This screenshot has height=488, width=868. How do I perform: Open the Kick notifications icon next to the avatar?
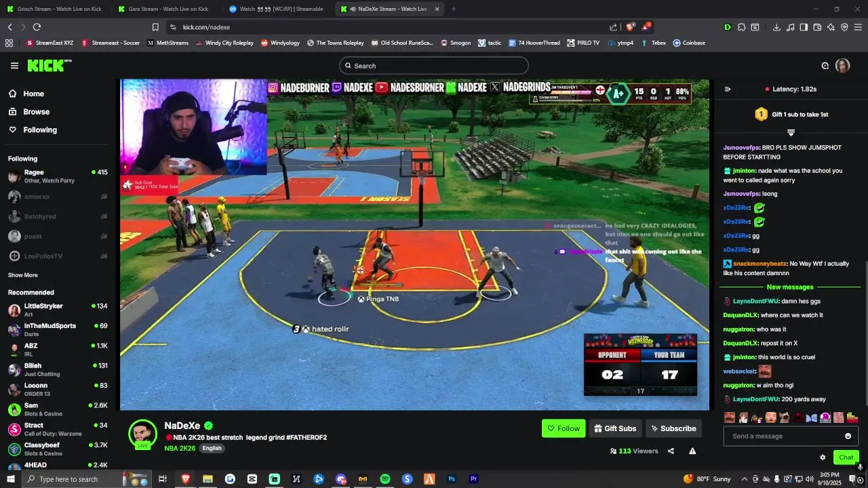pyautogui.click(x=825, y=66)
